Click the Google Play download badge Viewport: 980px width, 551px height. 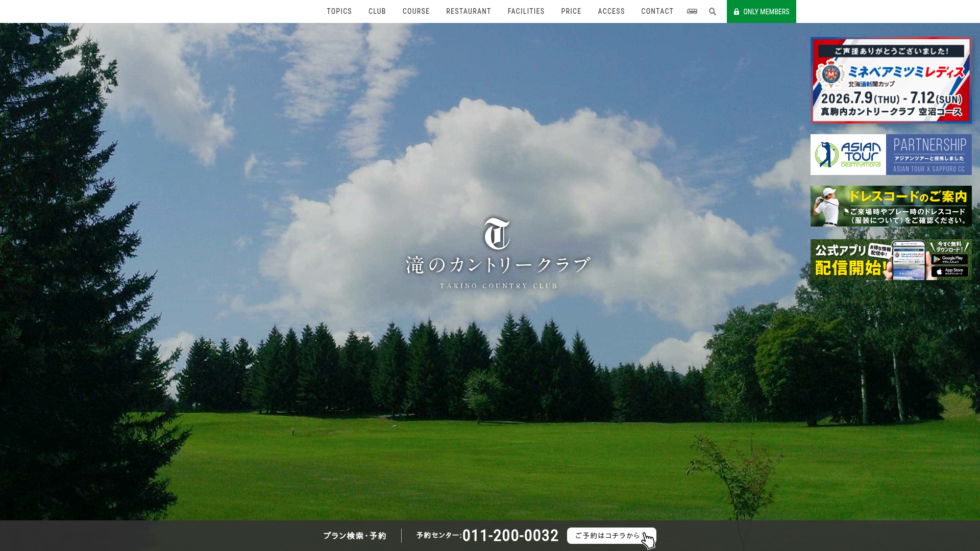pyautogui.click(x=949, y=259)
